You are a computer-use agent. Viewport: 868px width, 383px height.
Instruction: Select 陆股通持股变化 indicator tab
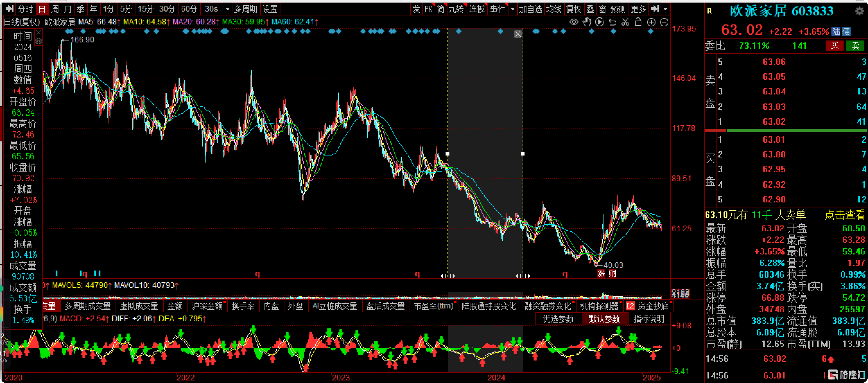coord(489,306)
